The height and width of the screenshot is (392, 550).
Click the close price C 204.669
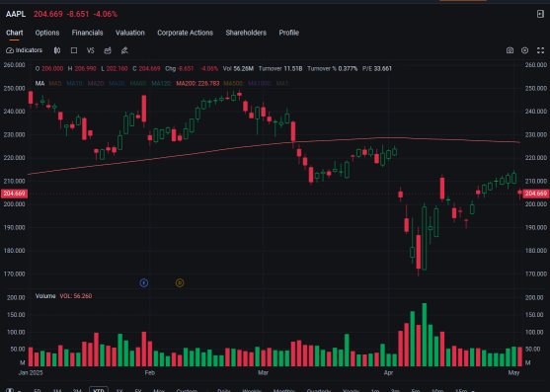[146, 69]
